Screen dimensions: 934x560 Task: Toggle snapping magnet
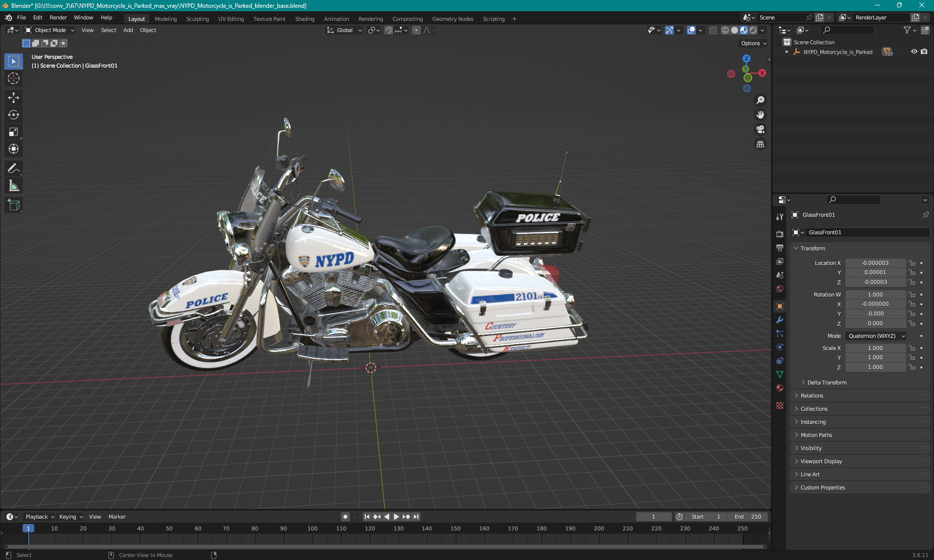(389, 30)
